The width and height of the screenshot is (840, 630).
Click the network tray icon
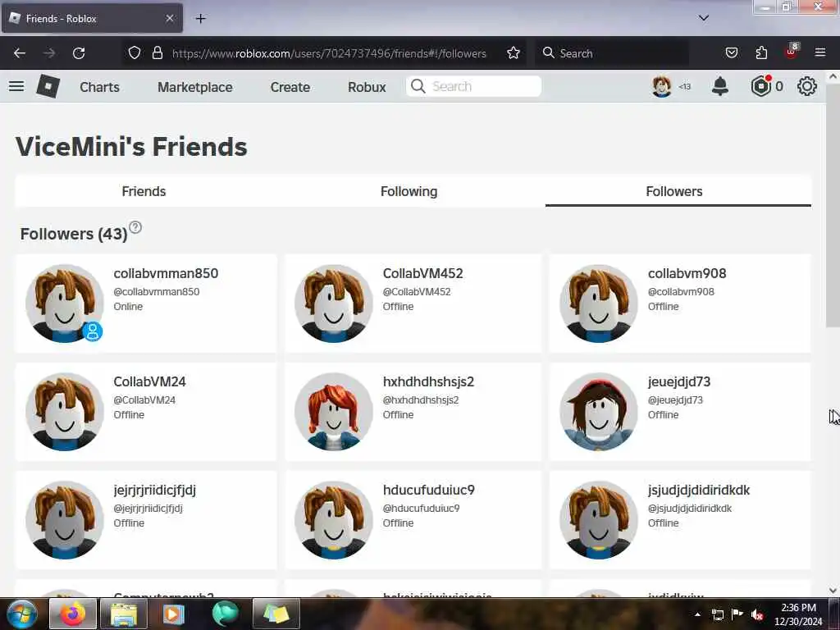717,614
